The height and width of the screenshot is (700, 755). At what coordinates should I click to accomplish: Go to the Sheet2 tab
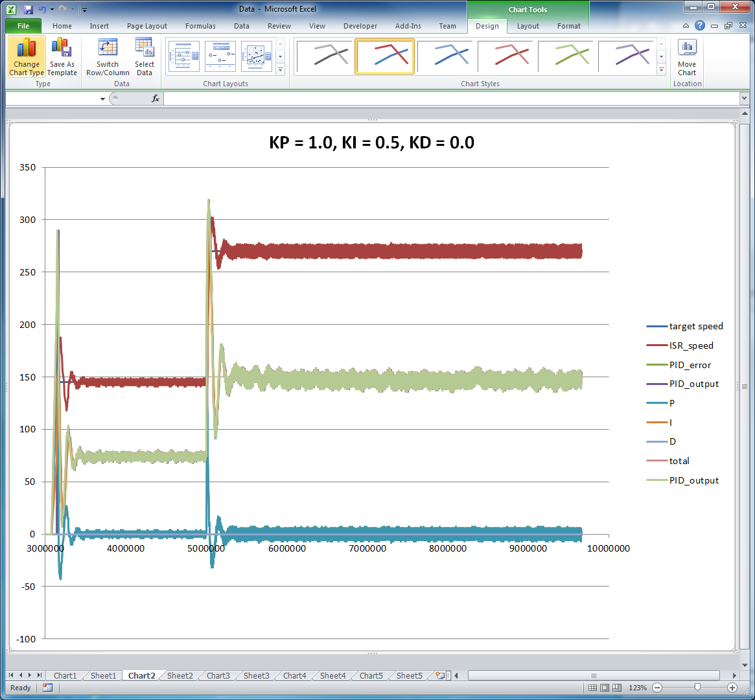tap(180, 675)
